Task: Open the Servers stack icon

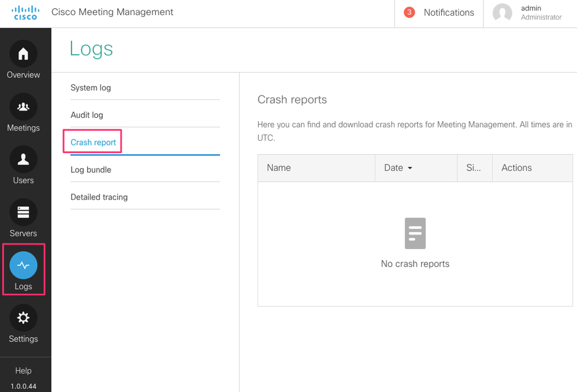Action: [23, 212]
